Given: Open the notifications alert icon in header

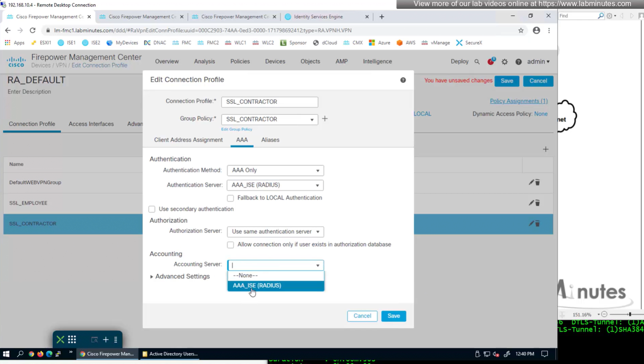Looking at the screenshot, I should [x=491, y=62].
